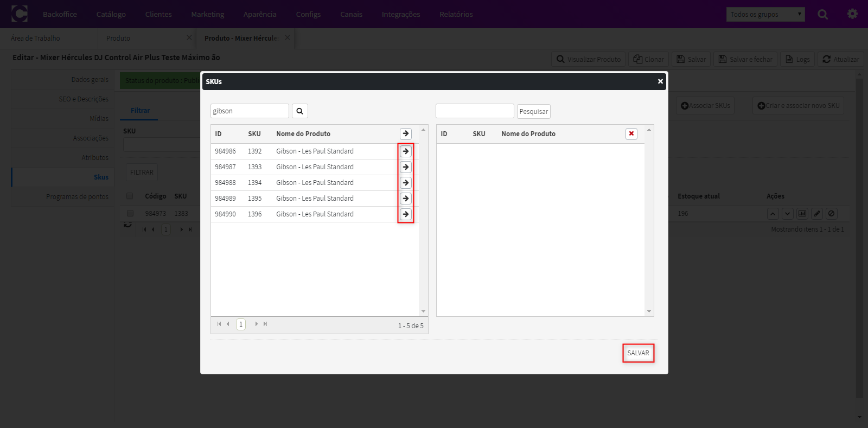Click the Clonar button
The width and height of the screenshot is (868, 428).
click(649, 59)
